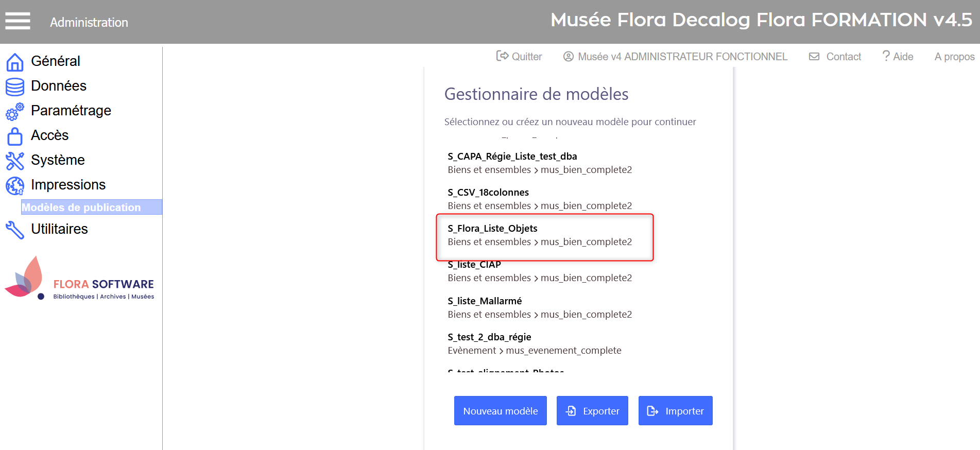Screen dimensions: 980x450
Task: Click the Système tools icon
Action: pos(15,161)
